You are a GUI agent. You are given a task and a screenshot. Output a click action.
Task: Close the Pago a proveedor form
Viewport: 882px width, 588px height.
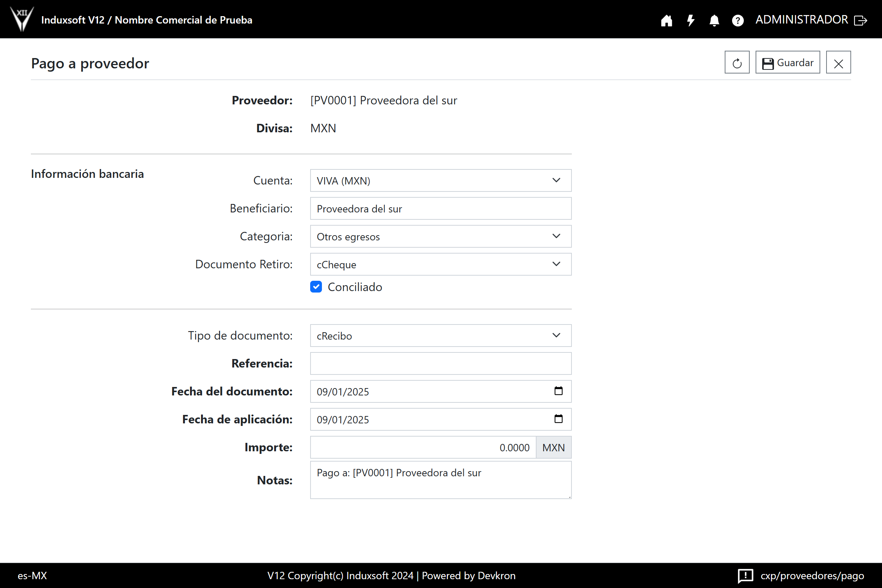(x=839, y=62)
